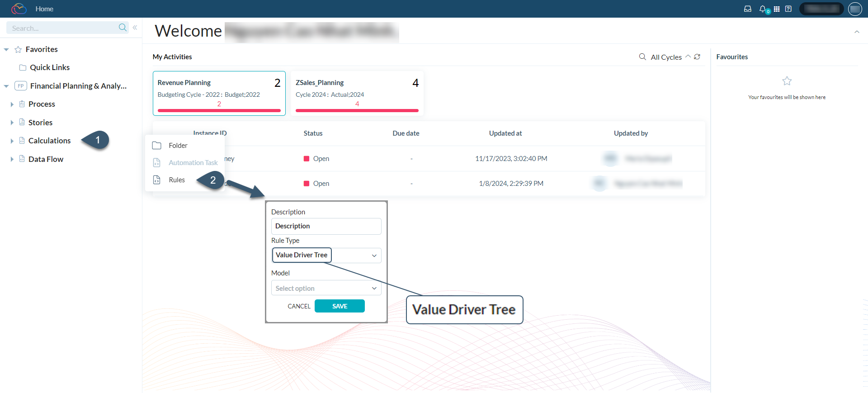This screenshot has width=868, height=393.
Task: Collapse the sidebar with double chevron
Action: pyautogui.click(x=135, y=28)
